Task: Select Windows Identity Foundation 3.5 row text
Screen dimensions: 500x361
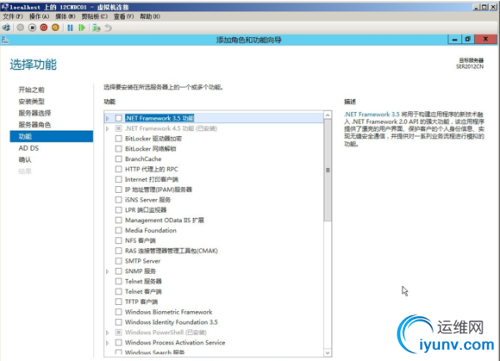Action: pyautogui.click(x=171, y=322)
